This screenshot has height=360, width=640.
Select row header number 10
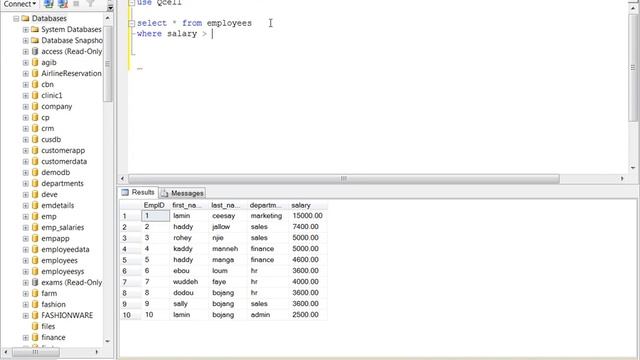coord(131,315)
